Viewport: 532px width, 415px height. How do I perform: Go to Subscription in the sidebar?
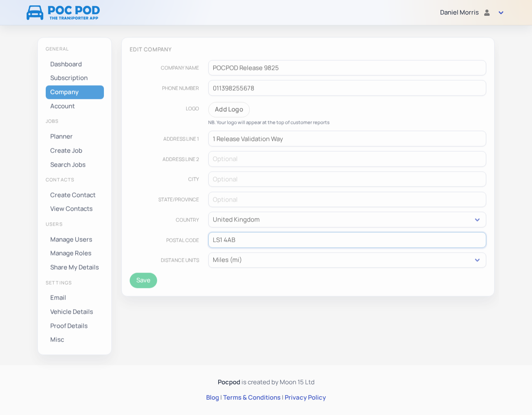click(75, 78)
